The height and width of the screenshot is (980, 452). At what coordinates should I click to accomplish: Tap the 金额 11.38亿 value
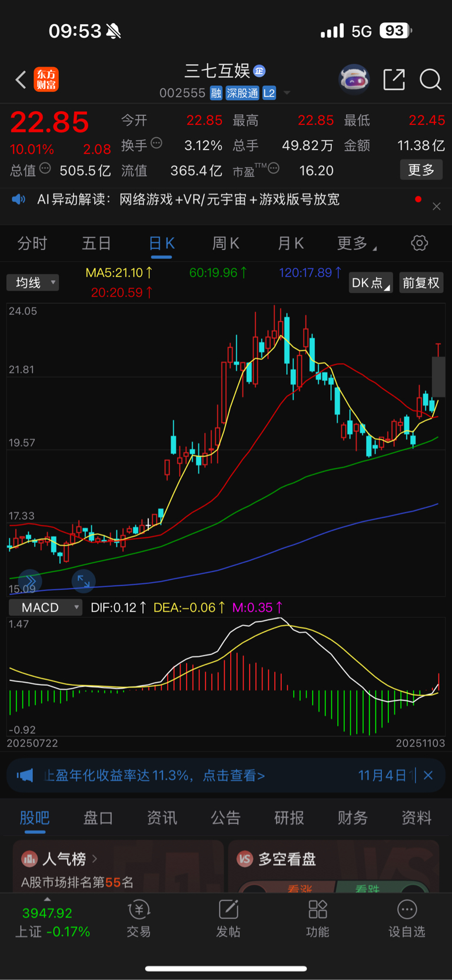(x=421, y=145)
